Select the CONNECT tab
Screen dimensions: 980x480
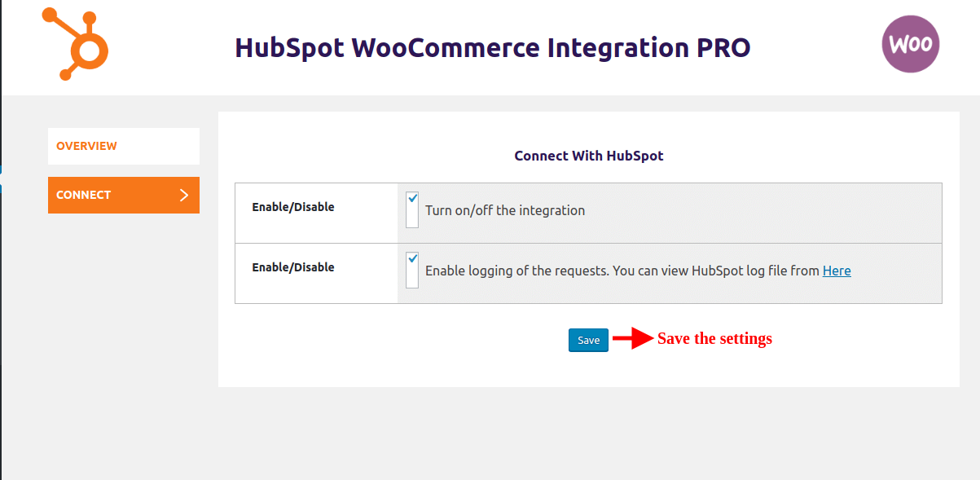114,196
